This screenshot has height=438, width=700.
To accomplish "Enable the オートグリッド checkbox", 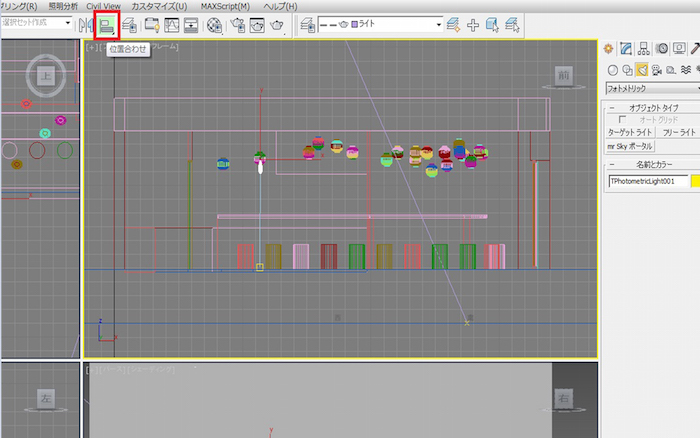I will tap(624, 119).
